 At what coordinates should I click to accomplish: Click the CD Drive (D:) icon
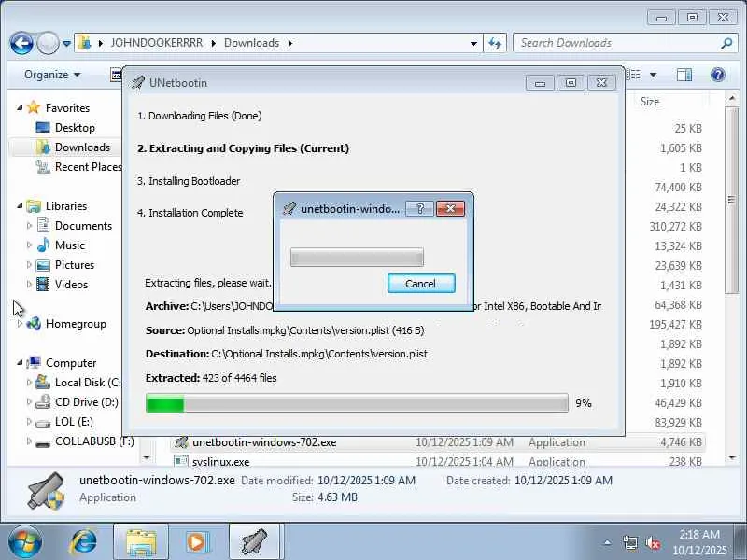coord(43,402)
